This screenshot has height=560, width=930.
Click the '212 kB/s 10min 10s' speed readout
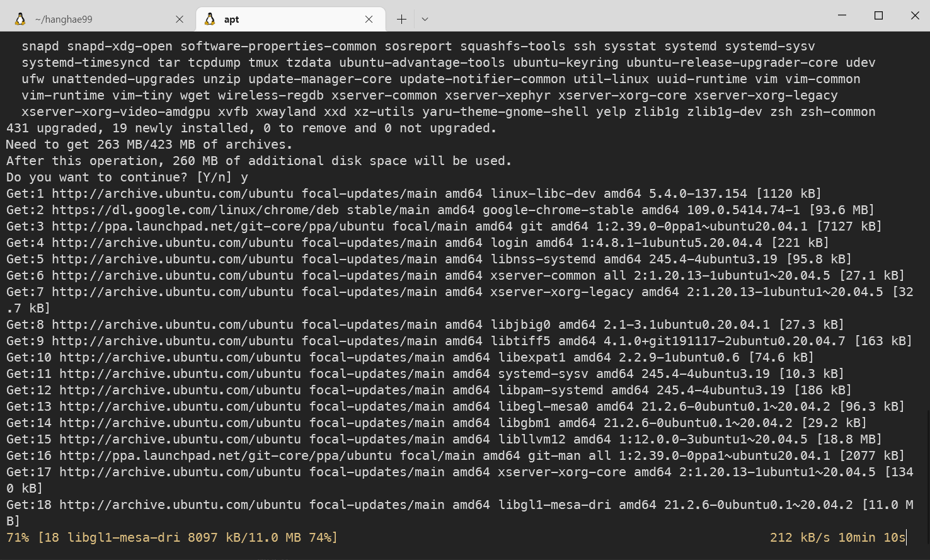coord(838,537)
